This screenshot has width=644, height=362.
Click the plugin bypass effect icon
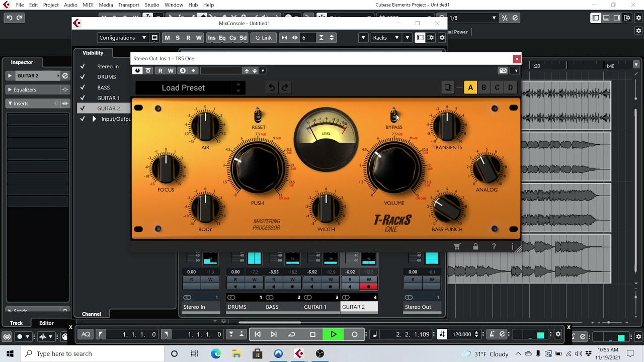tap(148, 71)
